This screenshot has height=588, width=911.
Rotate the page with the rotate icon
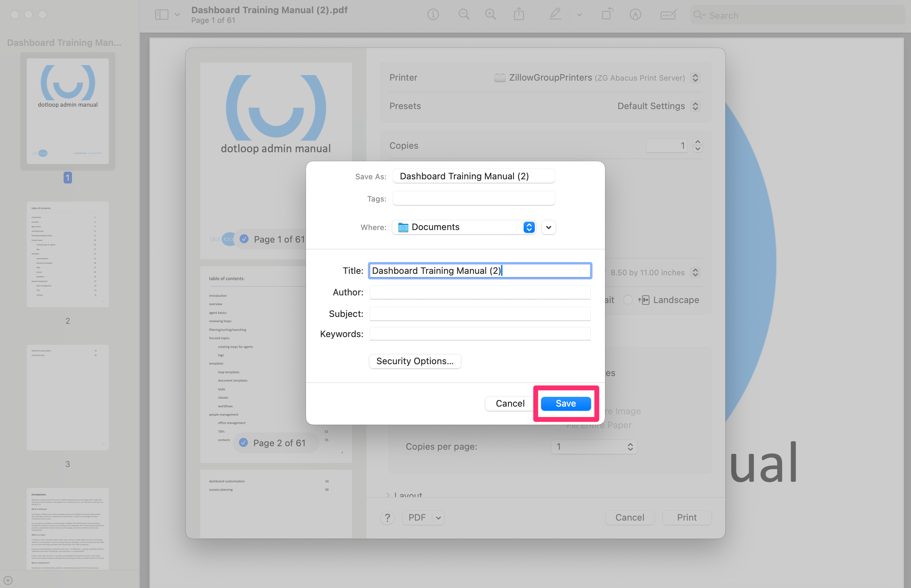(606, 14)
